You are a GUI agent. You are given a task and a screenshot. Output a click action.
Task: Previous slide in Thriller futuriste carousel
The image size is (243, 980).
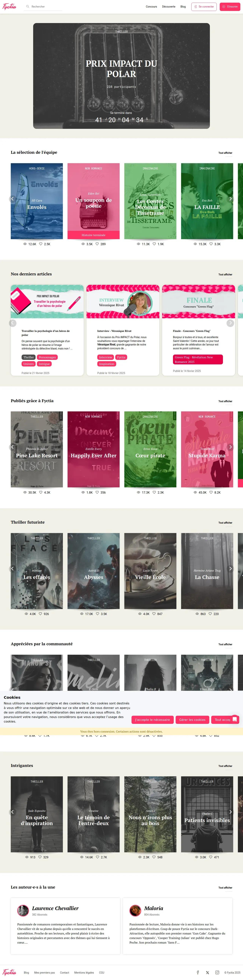tap(12, 568)
